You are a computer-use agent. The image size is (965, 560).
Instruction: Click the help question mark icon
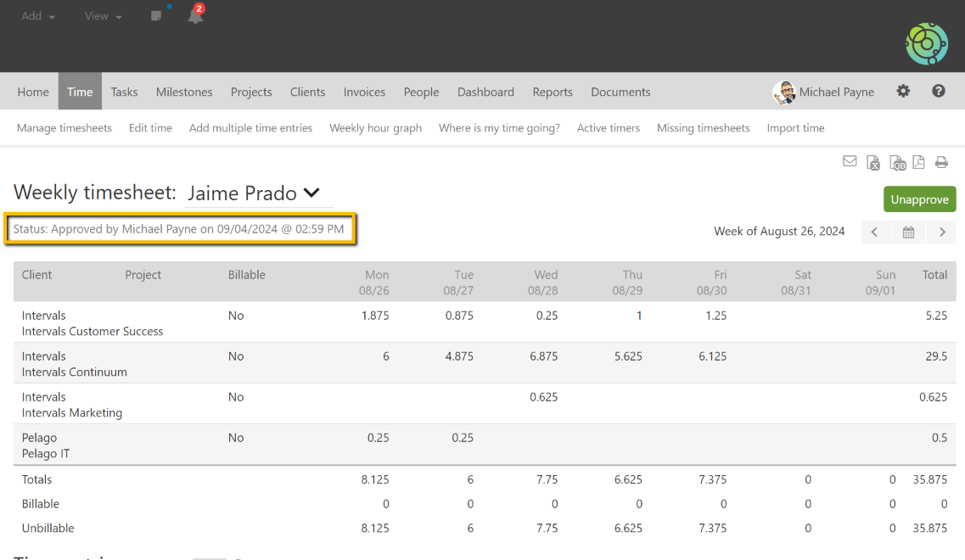coord(939,92)
